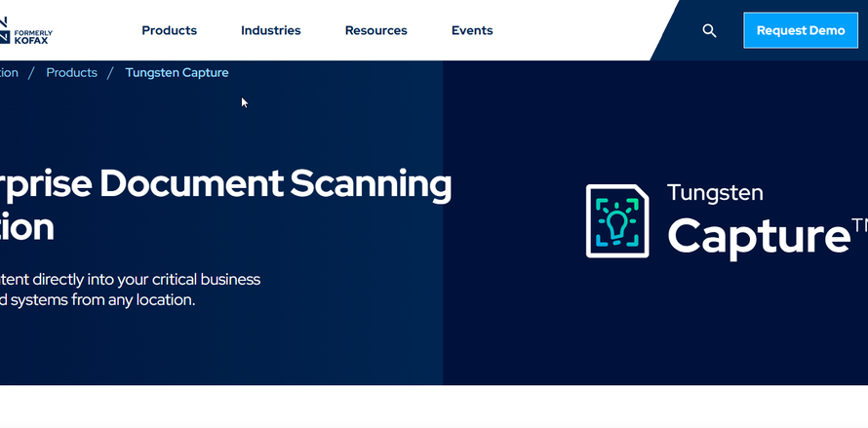Click the Tungsten logo in the header
The height and width of the screenshot is (428, 868).
coord(5,29)
